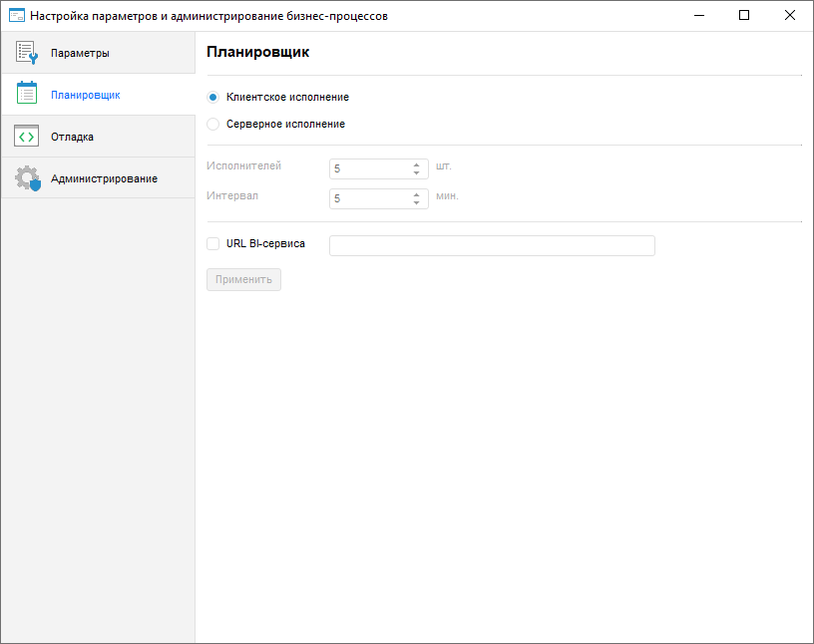Click the URL BI-сервиса text field

(x=492, y=245)
